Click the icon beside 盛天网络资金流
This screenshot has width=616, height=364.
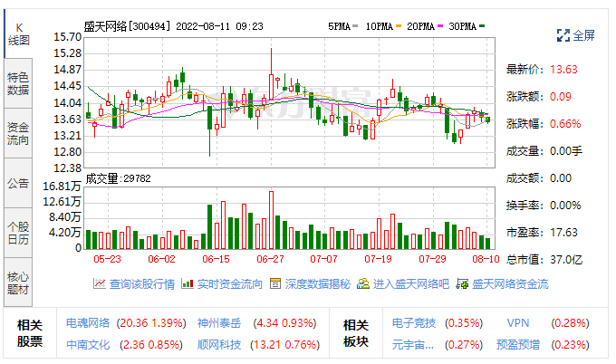462,283
